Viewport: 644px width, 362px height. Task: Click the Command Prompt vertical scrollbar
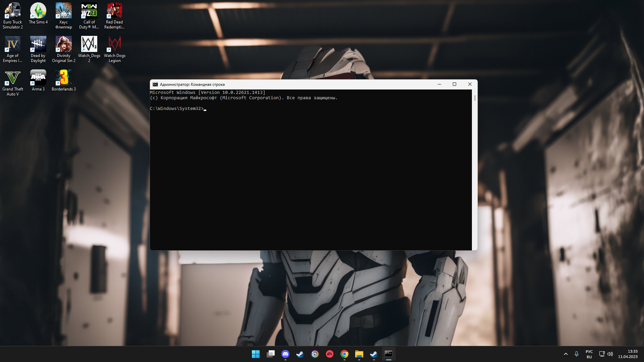[x=475, y=98]
